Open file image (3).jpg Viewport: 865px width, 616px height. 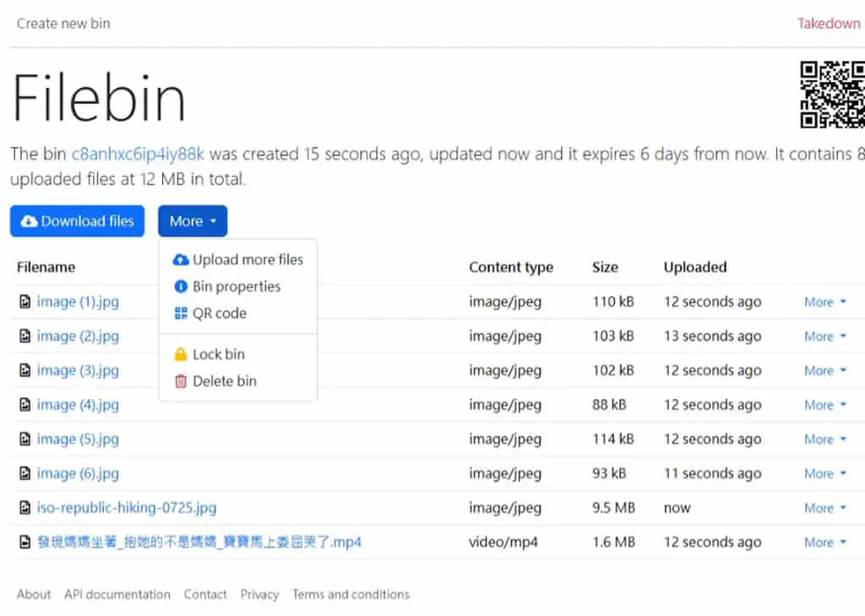pyautogui.click(x=78, y=370)
